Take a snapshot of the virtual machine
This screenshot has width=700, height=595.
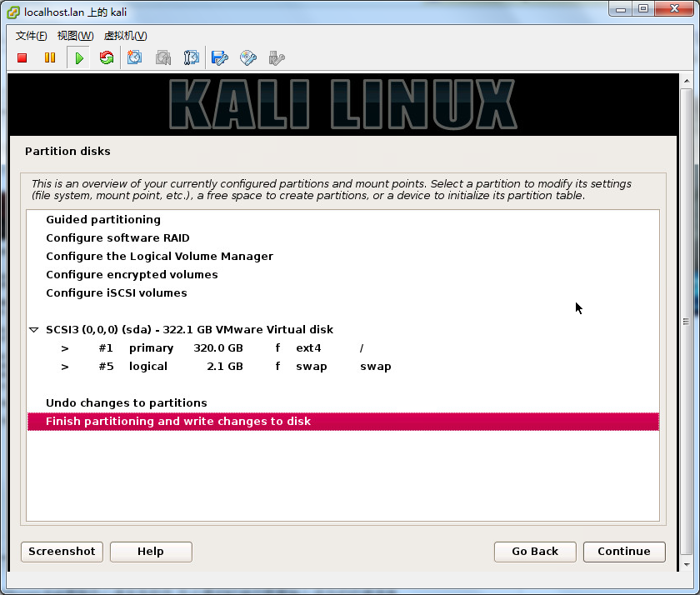(x=134, y=58)
